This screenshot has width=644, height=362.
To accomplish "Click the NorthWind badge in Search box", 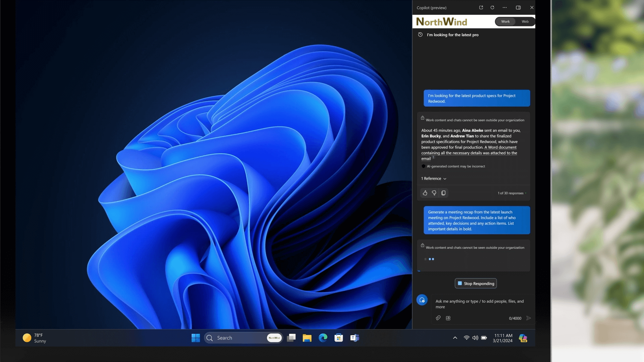I will point(274,338).
